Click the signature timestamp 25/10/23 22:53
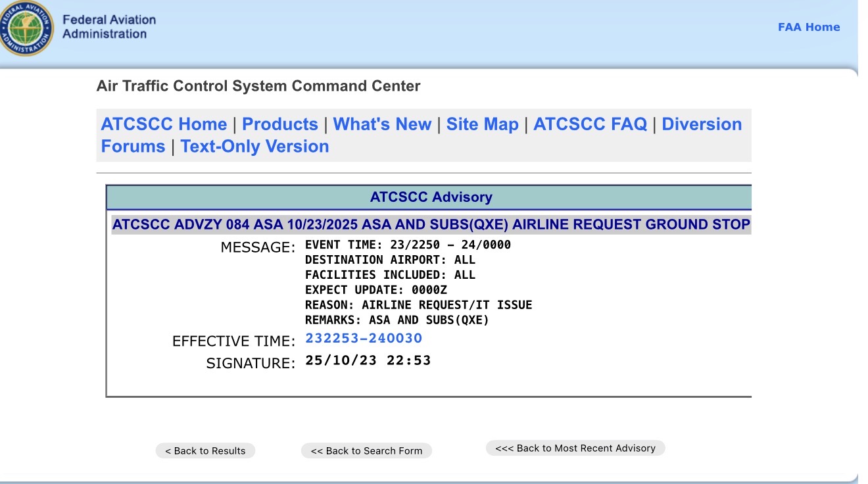This screenshot has height=484, width=868. [x=368, y=360]
